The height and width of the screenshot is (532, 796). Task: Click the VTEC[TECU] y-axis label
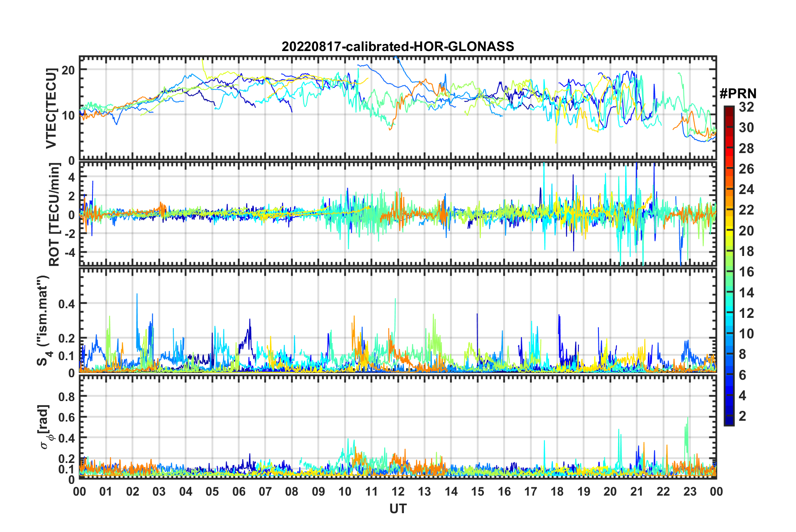(51, 108)
